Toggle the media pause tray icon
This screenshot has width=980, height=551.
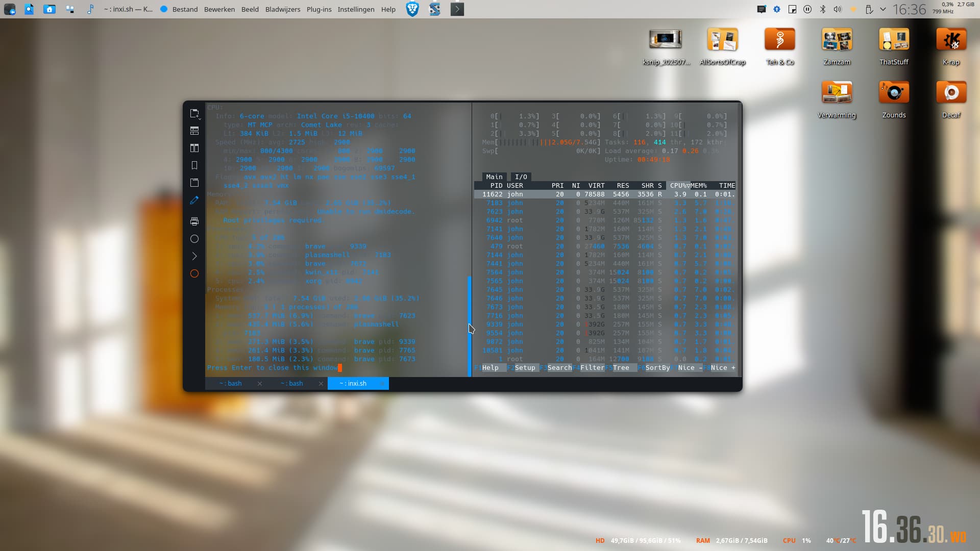pyautogui.click(x=807, y=9)
